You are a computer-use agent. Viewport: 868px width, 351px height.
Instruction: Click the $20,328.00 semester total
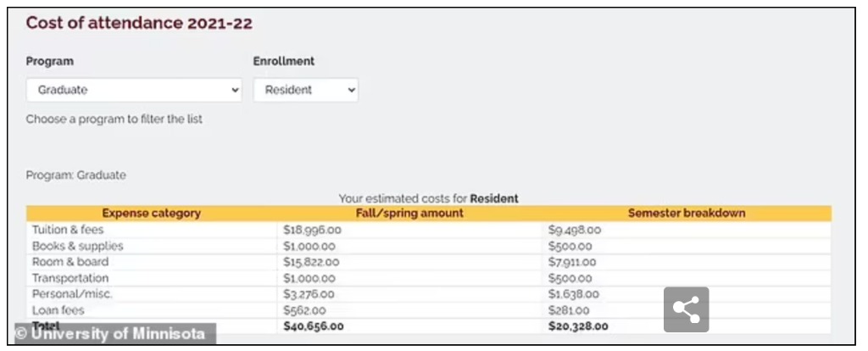click(x=579, y=326)
